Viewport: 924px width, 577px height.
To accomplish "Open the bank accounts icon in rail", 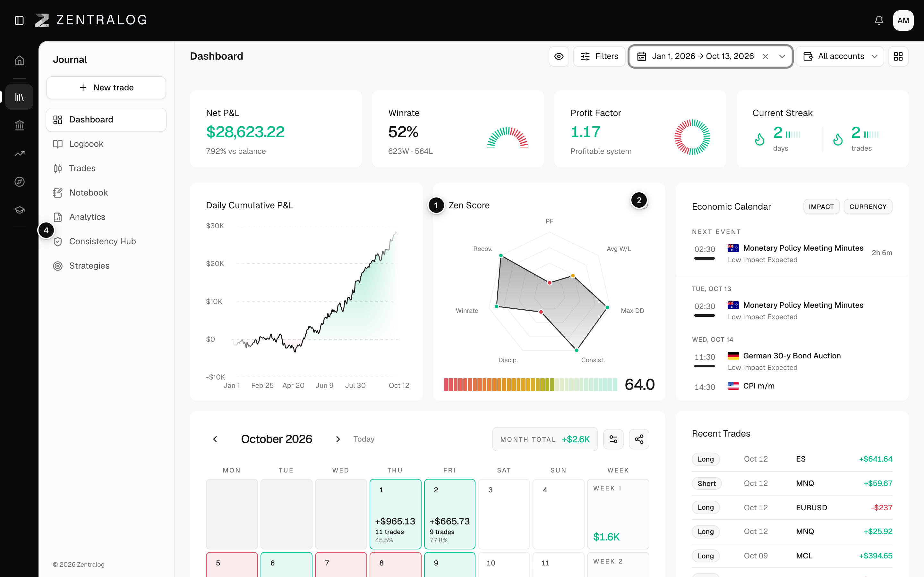I will pos(20,125).
